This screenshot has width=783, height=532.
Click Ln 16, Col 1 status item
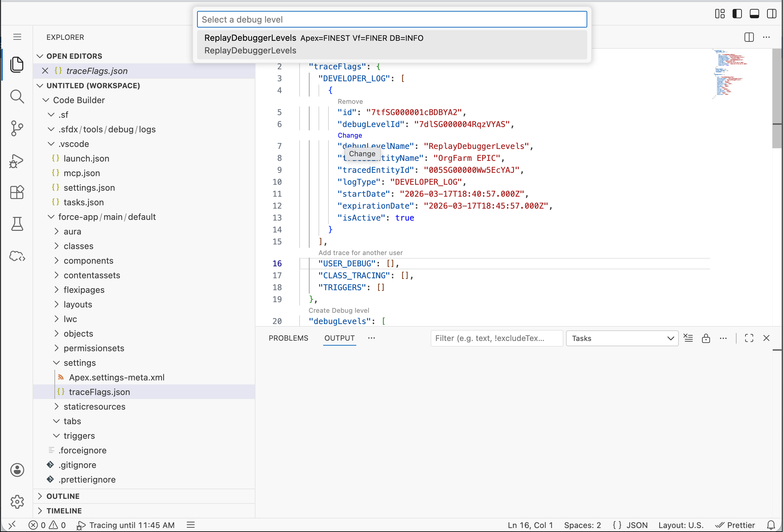(530, 525)
